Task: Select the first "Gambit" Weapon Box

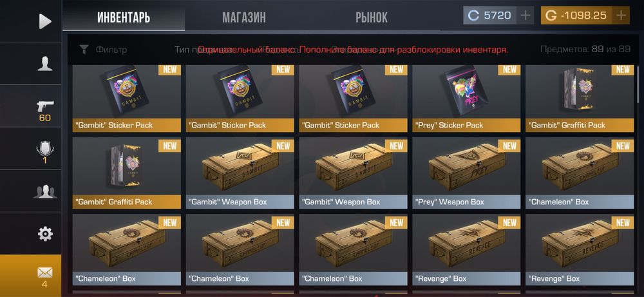Action: [x=240, y=173]
